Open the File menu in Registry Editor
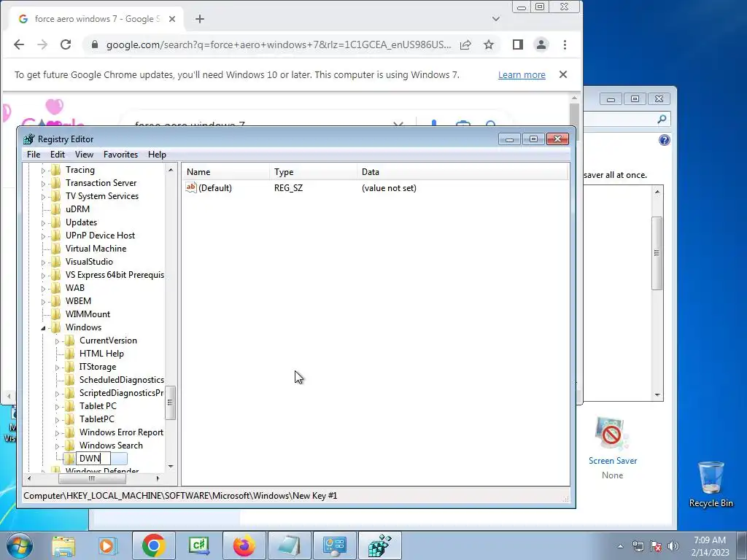Viewport: 747px width, 560px height. 34,155
